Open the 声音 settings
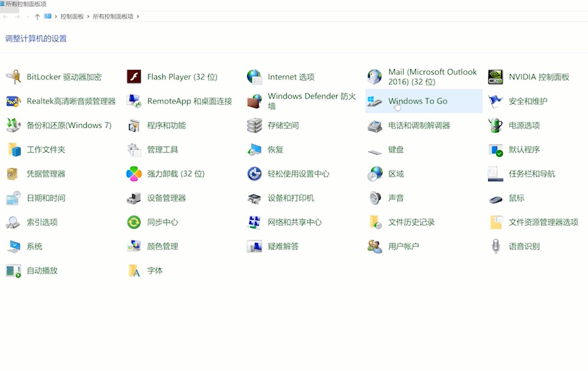 (x=396, y=198)
